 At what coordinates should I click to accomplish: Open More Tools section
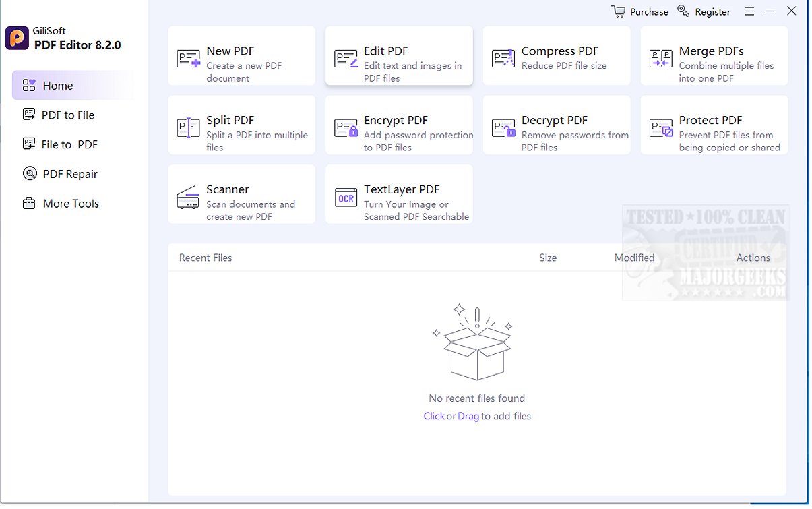[67, 203]
